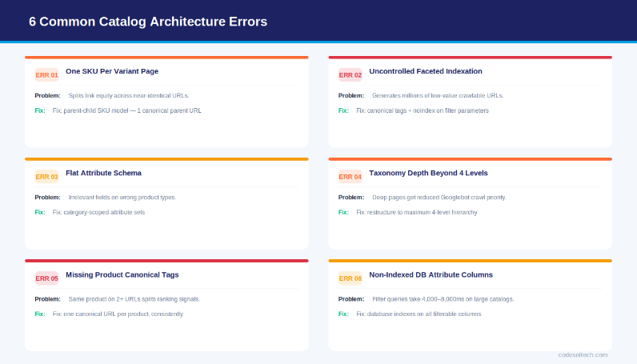
Task: Click 'Deep pages get reduced Googlebot crawl priority' text
Action: tap(439, 198)
